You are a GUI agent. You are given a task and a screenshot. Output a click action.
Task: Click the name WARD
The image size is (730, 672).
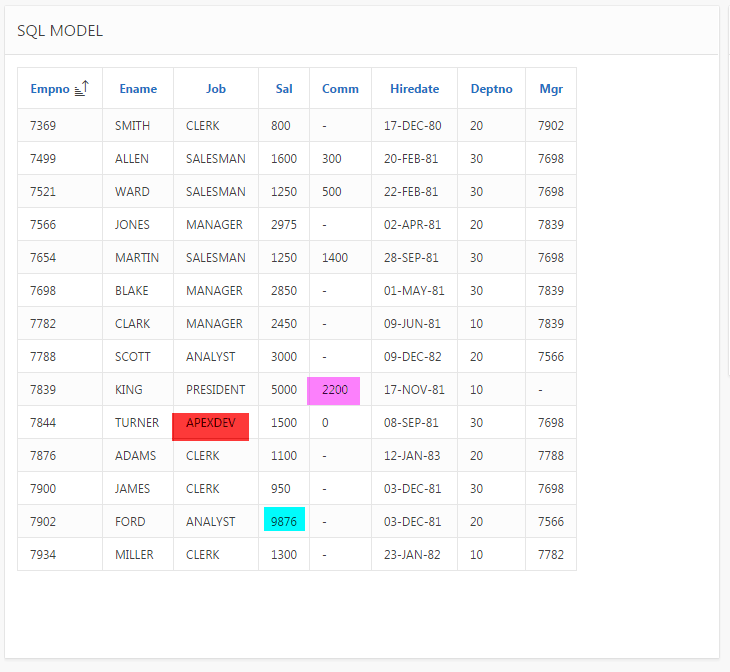point(132,192)
